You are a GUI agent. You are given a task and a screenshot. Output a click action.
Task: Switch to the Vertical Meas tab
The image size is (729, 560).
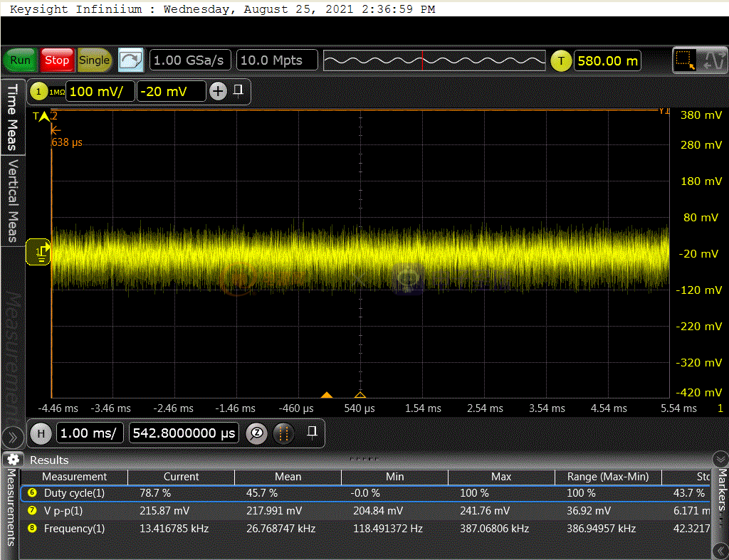pyautogui.click(x=12, y=201)
